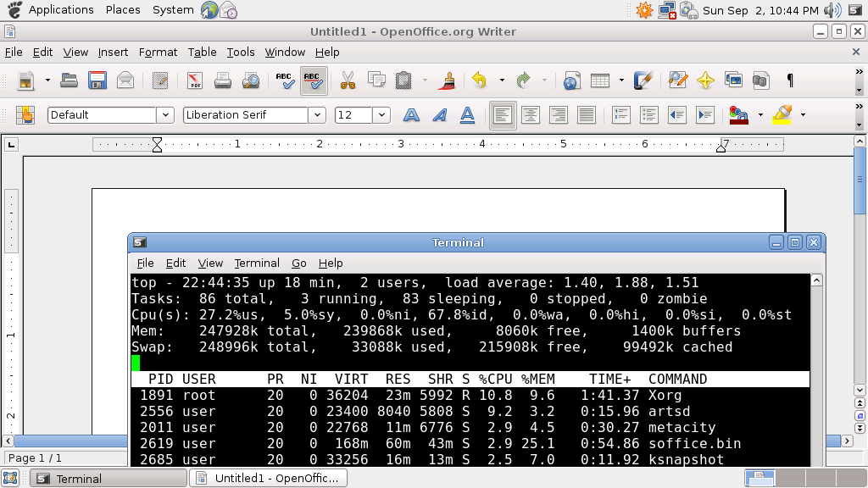Click the Writer vertical scrollbar thumb

(x=860, y=181)
